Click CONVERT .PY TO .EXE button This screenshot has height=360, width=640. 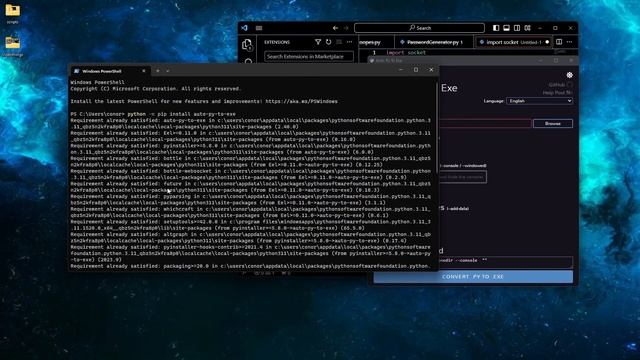coord(473,277)
